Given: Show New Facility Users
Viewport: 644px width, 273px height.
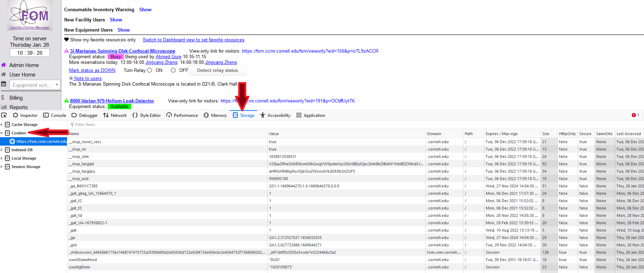Looking at the screenshot, I should click(116, 20).
